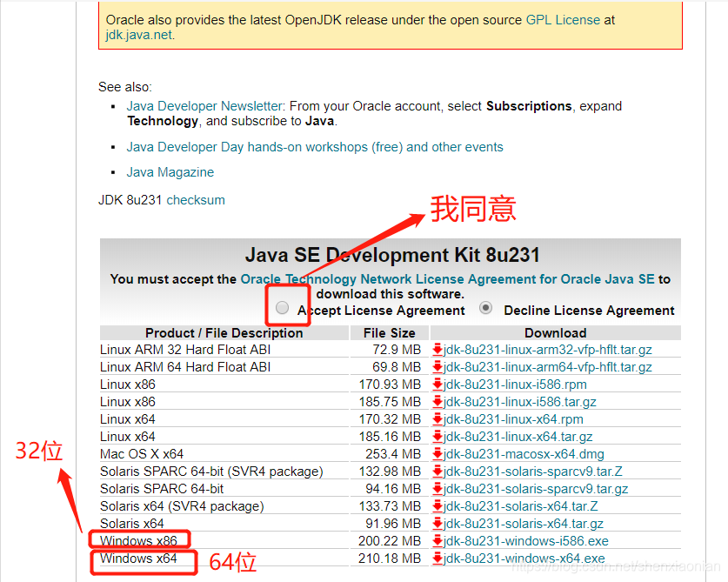The image size is (728, 582).
Task: Click download arrow icon for solaris-x64.tar.gz
Action: (437, 524)
